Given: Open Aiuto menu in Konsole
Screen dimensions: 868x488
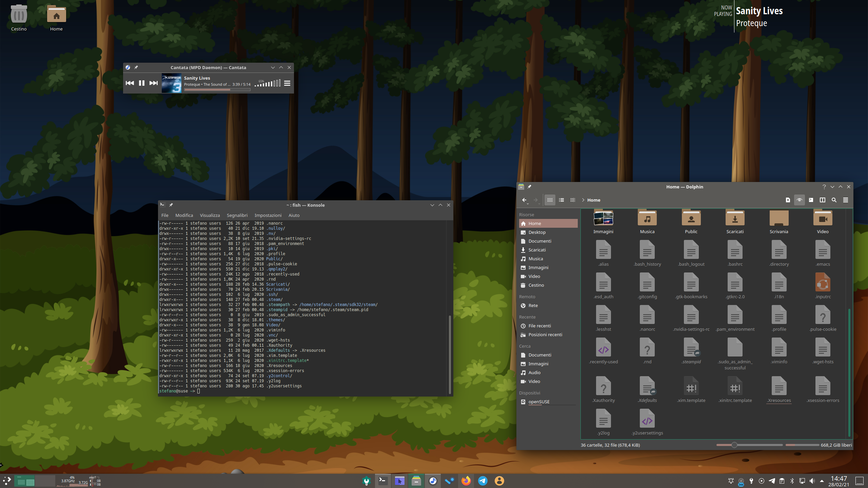Looking at the screenshot, I should pos(294,215).
